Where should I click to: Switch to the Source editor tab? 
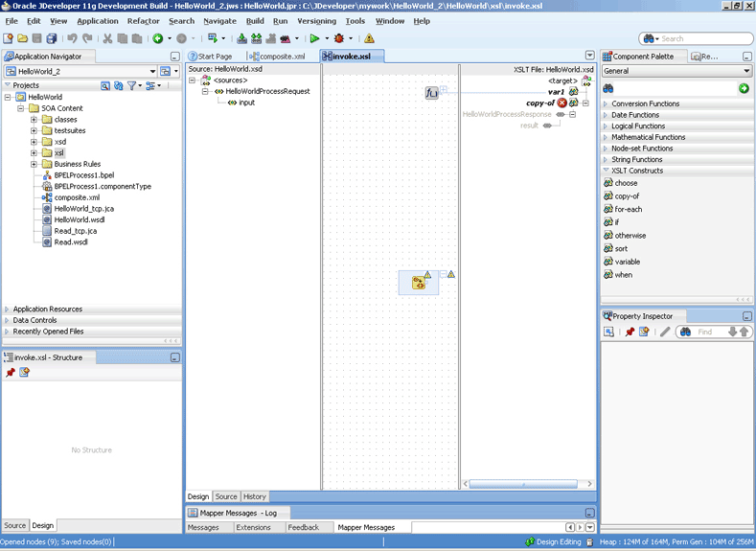click(x=226, y=496)
